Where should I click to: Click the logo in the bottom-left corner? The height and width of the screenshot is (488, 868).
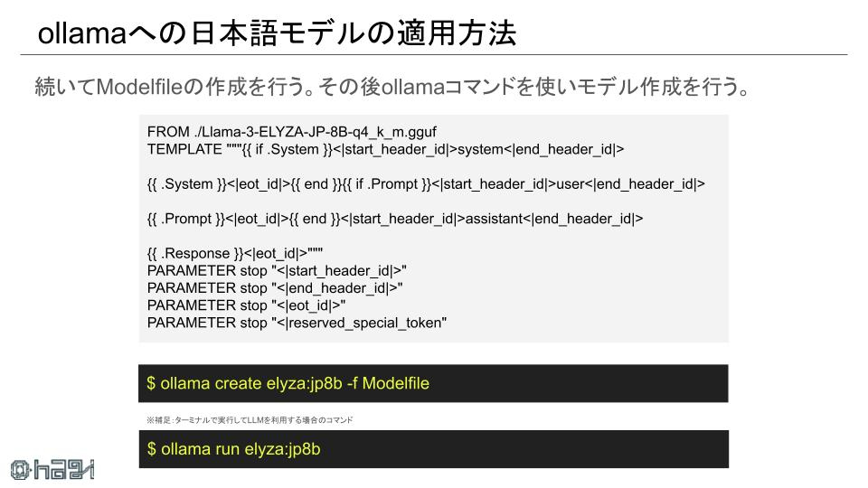pos(52,470)
